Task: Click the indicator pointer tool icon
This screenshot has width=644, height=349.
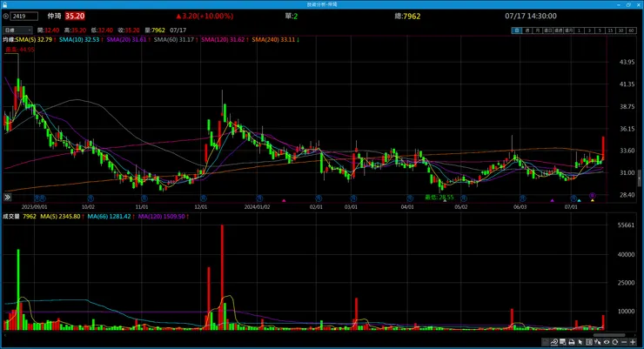Action: tap(598, 342)
